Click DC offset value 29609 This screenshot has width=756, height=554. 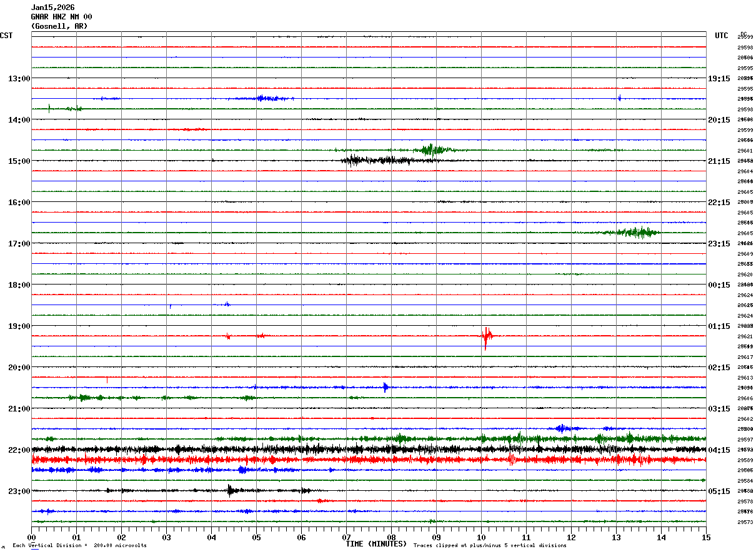click(x=745, y=254)
